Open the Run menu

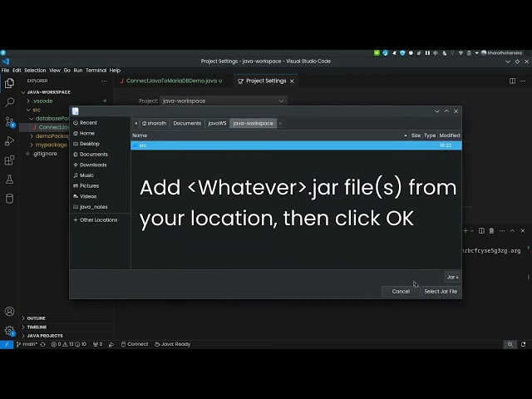click(78, 71)
